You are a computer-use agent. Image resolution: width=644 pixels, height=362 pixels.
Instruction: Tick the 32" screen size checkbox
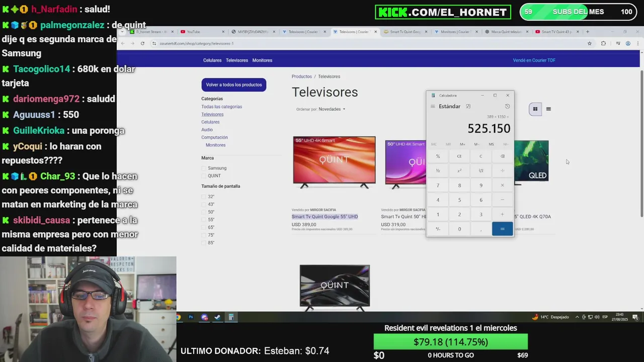pos(204,197)
